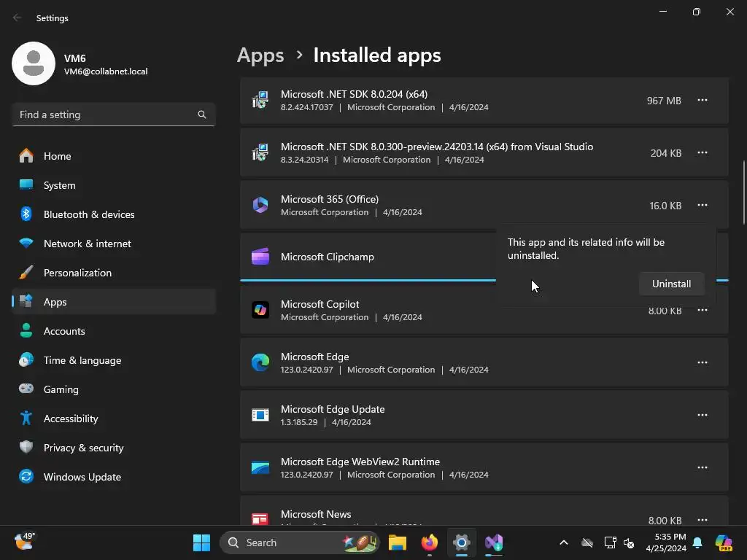Click the display/network tray icon
The height and width of the screenshot is (560, 747).
tap(610, 542)
